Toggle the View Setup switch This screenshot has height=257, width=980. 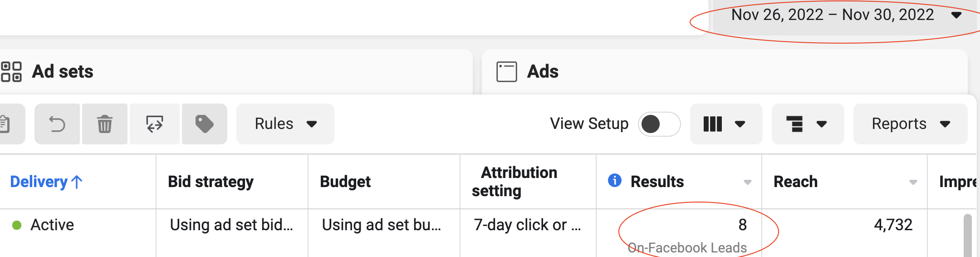pos(659,124)
